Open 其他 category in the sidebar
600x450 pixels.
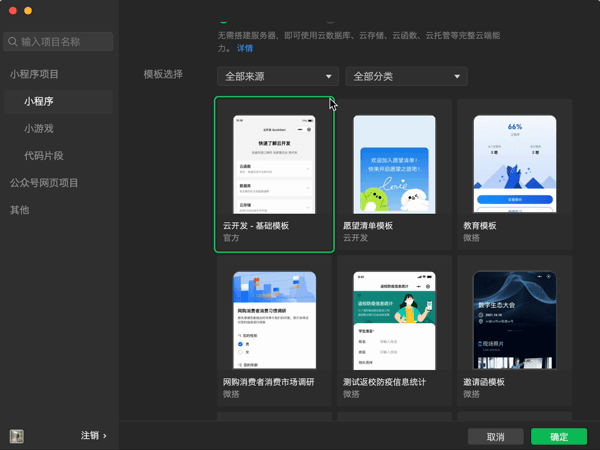[20, 210]
